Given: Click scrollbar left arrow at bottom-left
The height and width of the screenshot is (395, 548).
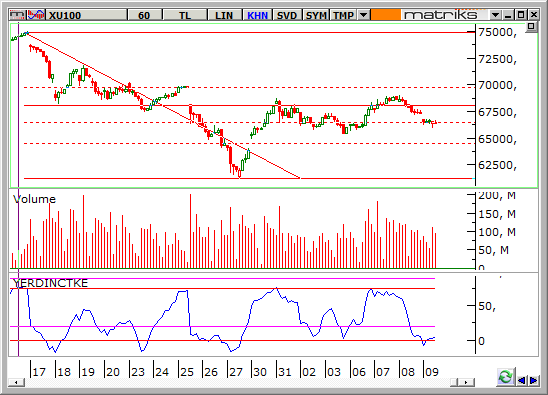Looking at the screenshot, I should [x=16, y=382].
